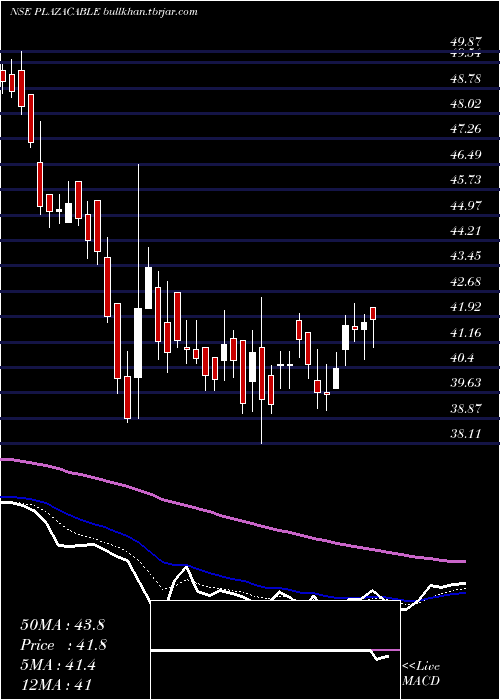Click the 49.87 price level label
This screenshot has width=500, height=700.
(x=466, y=42)
